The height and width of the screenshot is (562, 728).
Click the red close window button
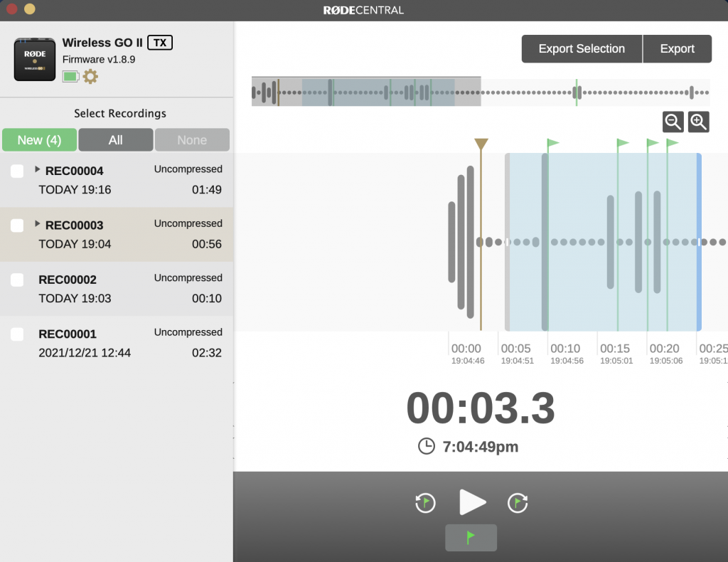(x=12, y=9)
